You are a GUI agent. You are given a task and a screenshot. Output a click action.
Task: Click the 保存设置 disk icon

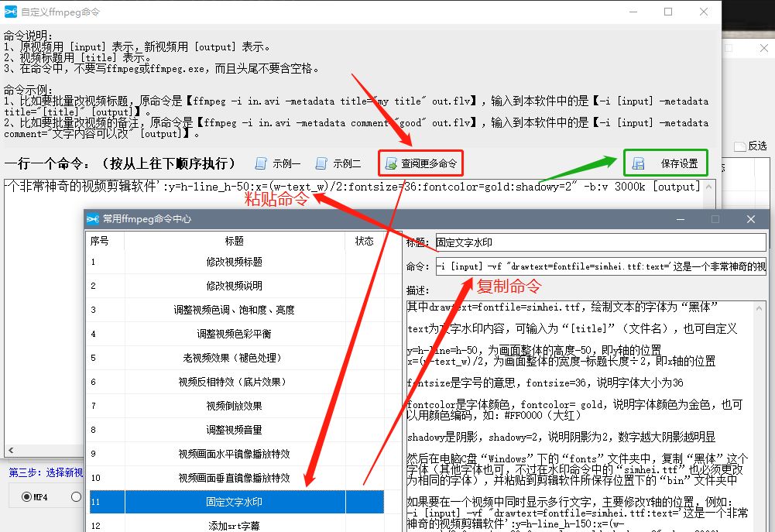[638, 163]
